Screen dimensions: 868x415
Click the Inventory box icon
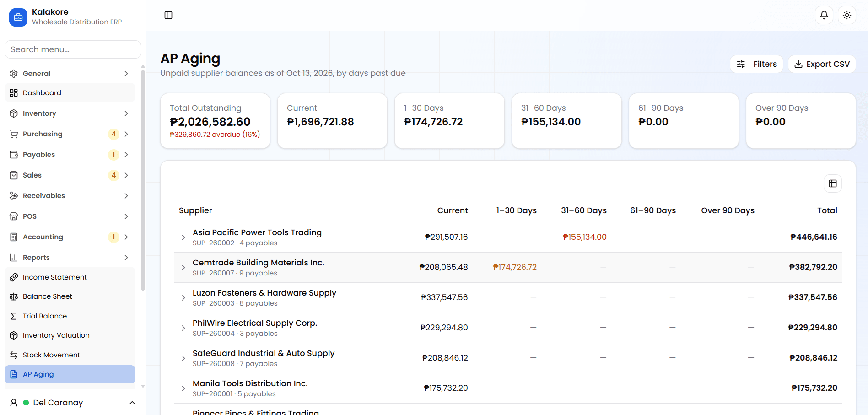click(x=14, y=113)
